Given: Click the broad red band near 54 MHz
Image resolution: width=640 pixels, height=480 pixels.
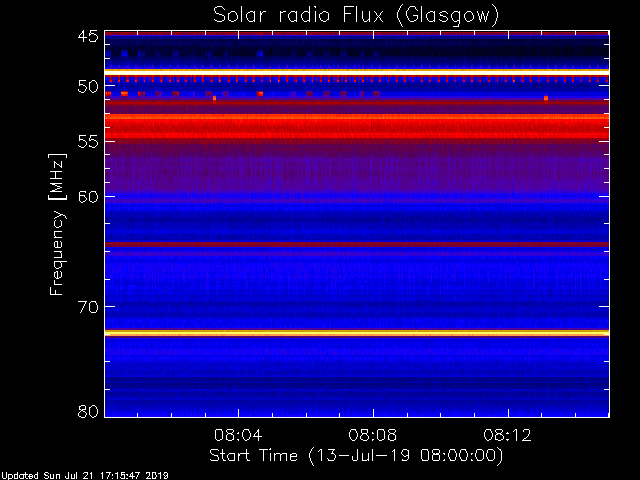Looking at the screenshot, I should [x=357, y=127].
